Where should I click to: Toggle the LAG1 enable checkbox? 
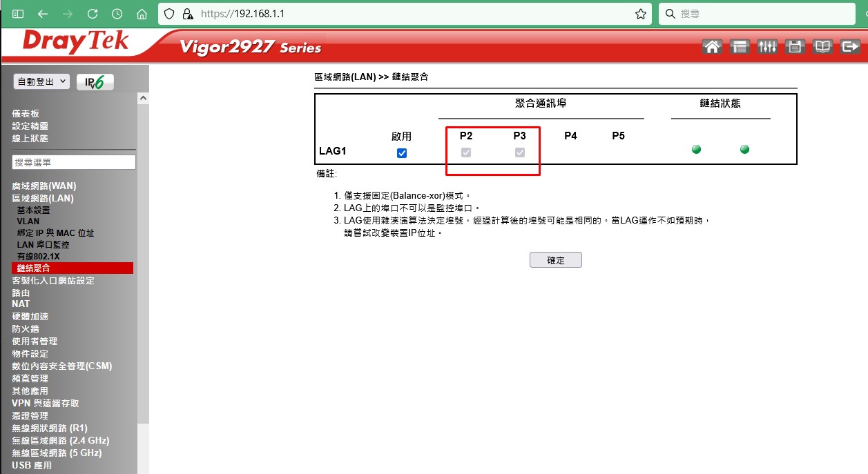click(402, 153)
